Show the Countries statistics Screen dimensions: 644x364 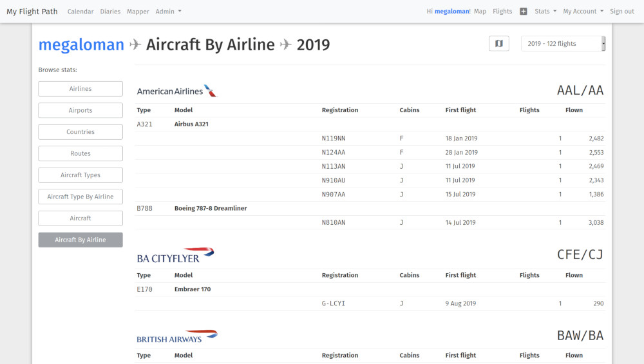tap(80, 132)
